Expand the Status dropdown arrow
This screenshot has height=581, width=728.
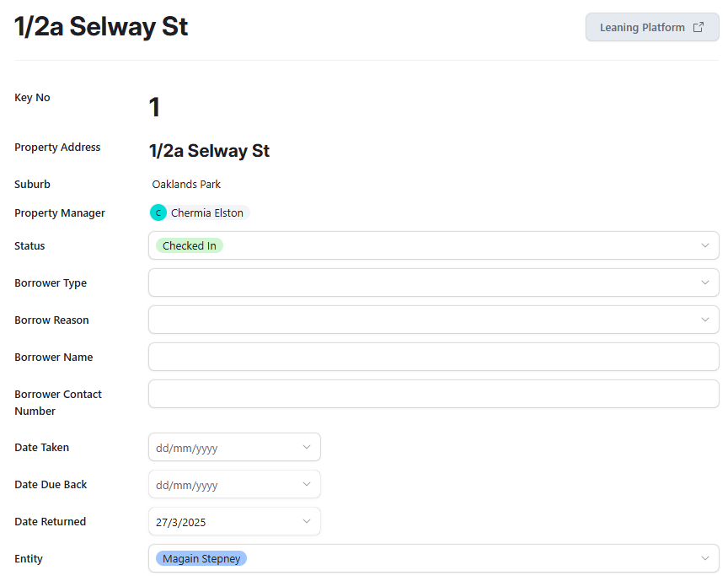click(x=704, y=245)
